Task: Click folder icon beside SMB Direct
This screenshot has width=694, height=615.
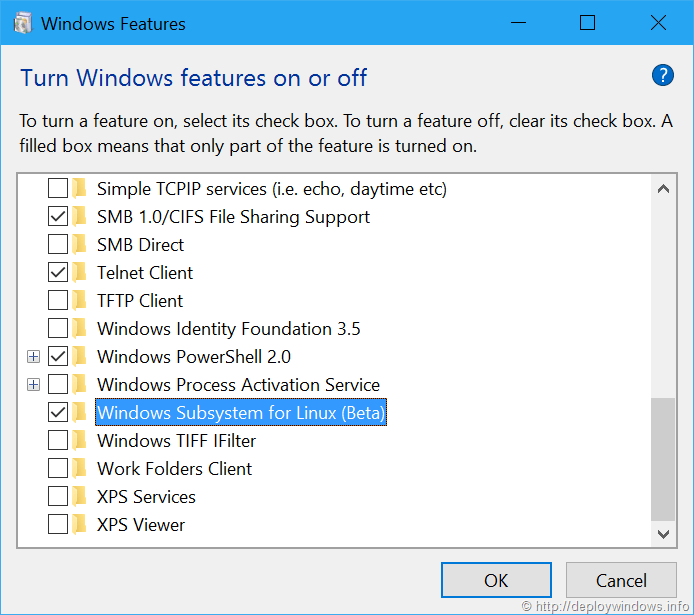Action: 80,245
